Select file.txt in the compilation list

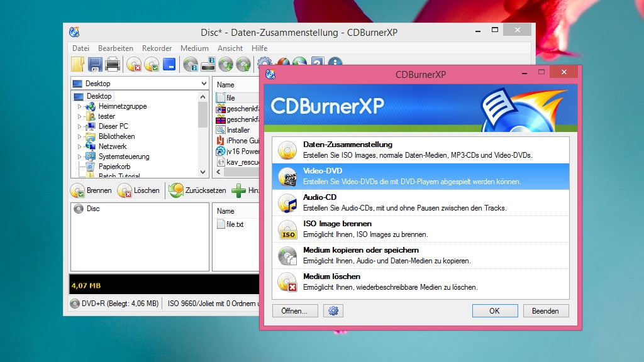point(235,224)
